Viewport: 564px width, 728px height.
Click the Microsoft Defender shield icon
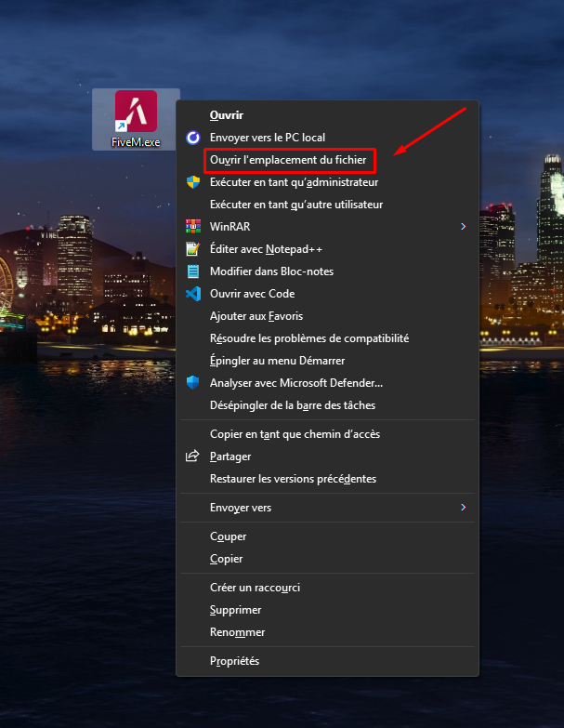click(193, 382)
